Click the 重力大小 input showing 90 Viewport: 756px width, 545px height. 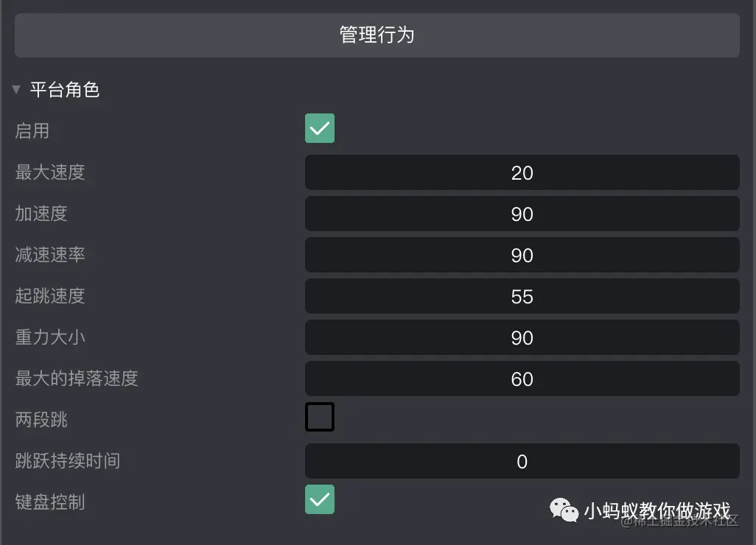(522, 337)
